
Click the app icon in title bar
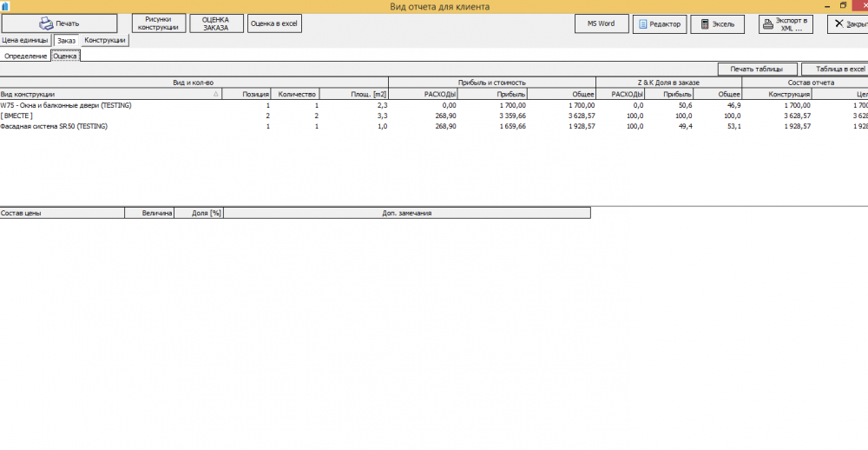[x=5, y=6]
